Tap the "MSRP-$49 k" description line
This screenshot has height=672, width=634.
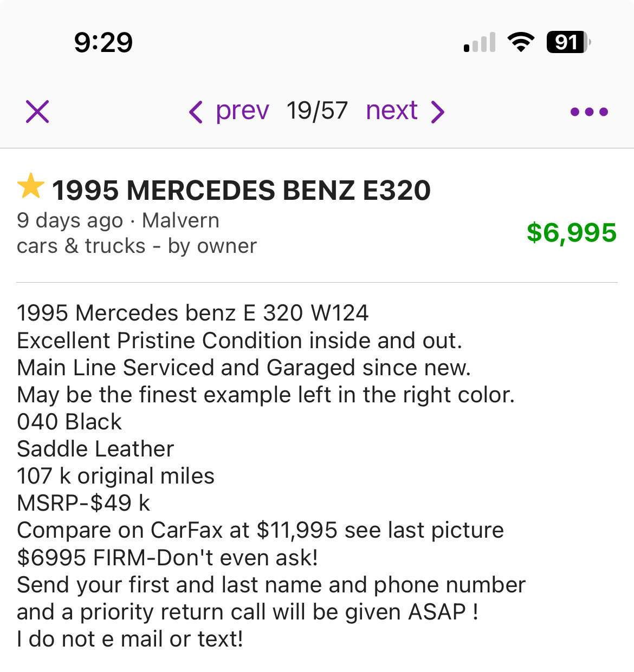83,503
